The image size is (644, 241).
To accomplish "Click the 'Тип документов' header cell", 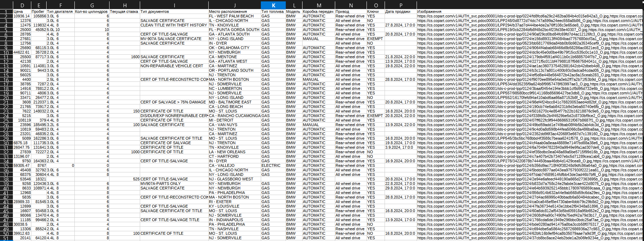I will coord(174,11).
